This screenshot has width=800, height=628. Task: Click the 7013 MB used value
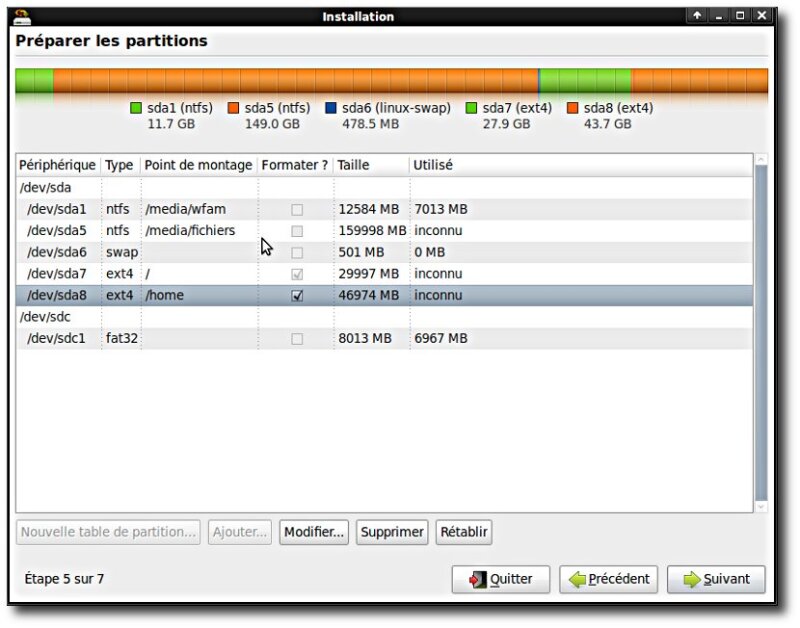pos(441,209)
